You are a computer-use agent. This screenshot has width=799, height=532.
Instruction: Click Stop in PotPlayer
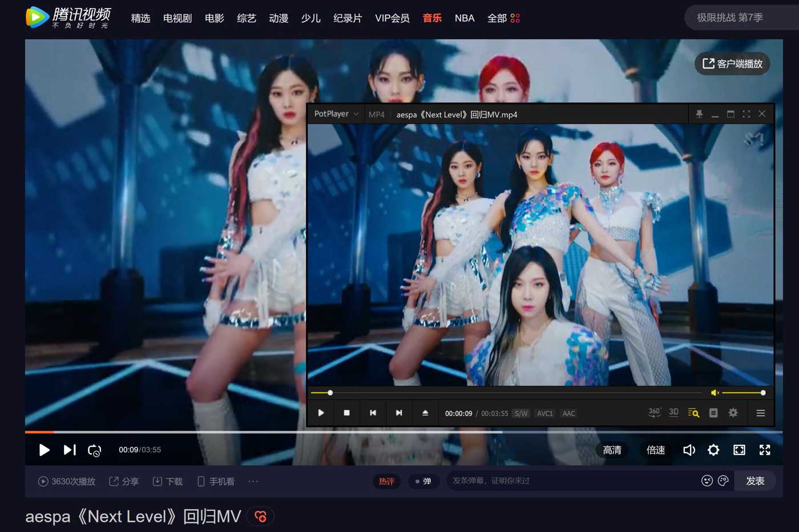(x=346, y=413)
